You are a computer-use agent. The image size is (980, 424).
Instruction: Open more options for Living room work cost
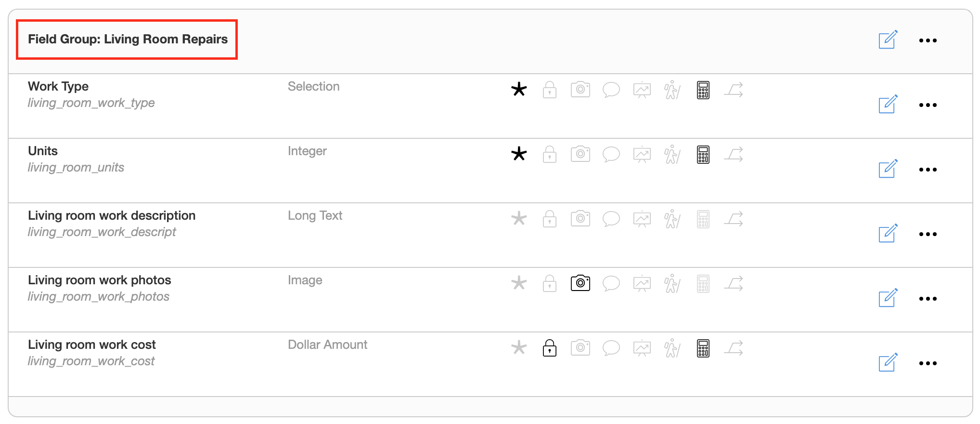[928, 363]
